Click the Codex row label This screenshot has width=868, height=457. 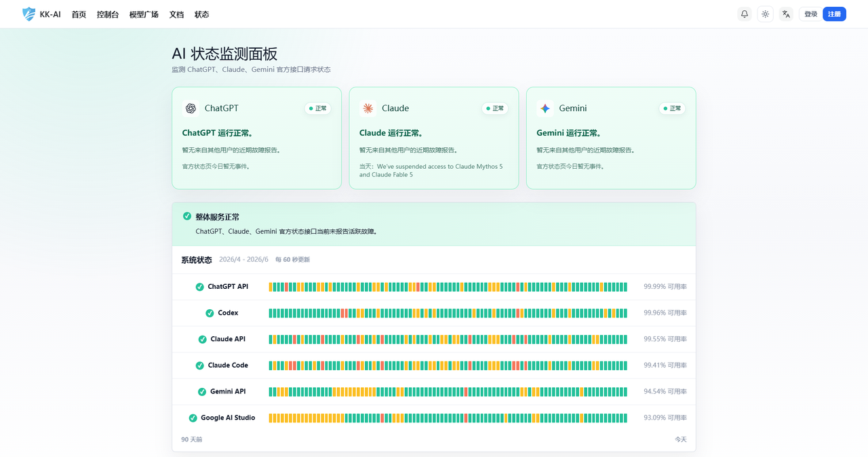point(228,313)
